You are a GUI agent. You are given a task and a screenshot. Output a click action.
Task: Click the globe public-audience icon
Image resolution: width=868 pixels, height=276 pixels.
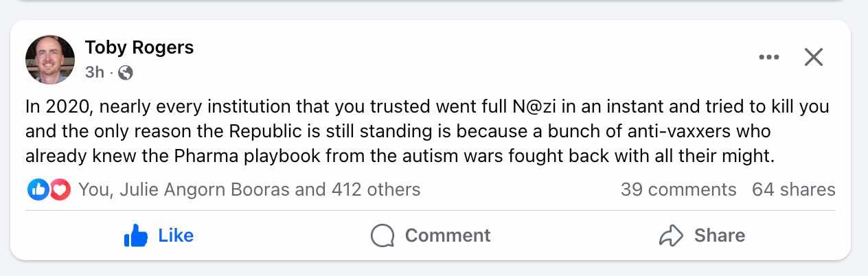(x=125, y=72)
